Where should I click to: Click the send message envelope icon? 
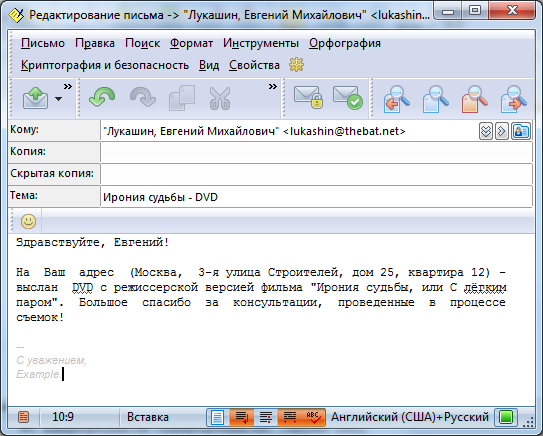click(x=35, y=98)
